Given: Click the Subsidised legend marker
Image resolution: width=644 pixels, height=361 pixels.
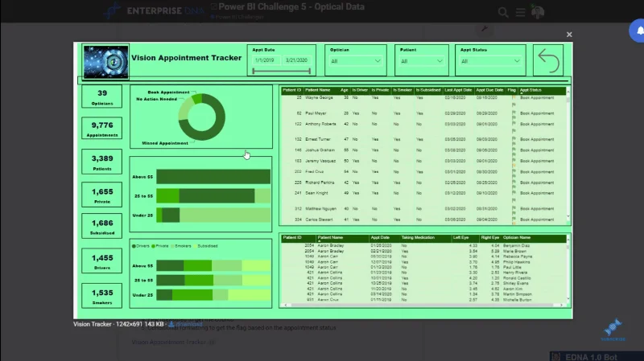Looking at the screenshot, I should click(x=195, y=246).
